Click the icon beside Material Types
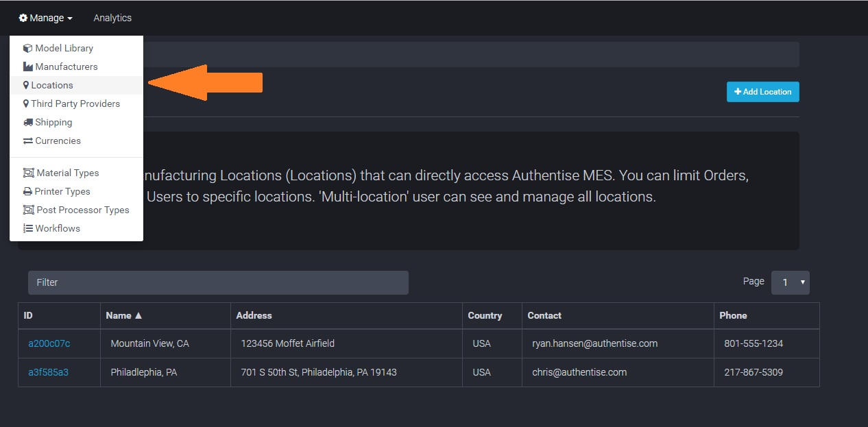This screenshot has width=868, height=427. coord(28,173)
